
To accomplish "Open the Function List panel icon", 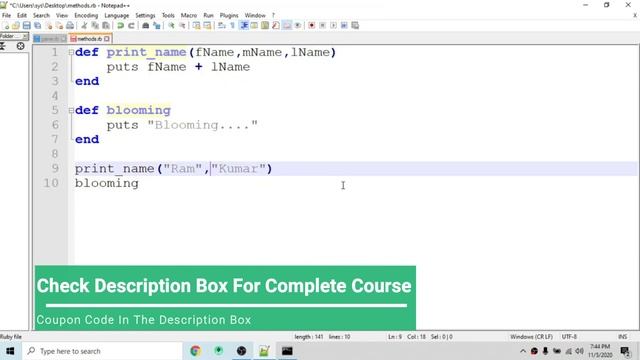I will tap(276, 25).
